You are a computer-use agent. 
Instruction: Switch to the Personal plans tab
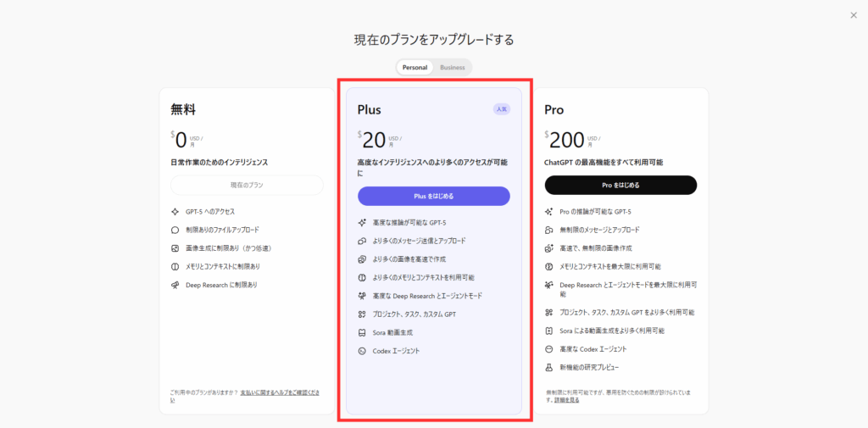[415, 67]
